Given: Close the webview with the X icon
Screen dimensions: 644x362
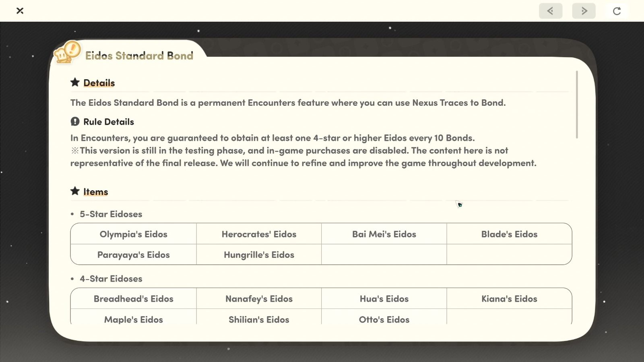Looking at the screenshot, I should tap(20, 11).
